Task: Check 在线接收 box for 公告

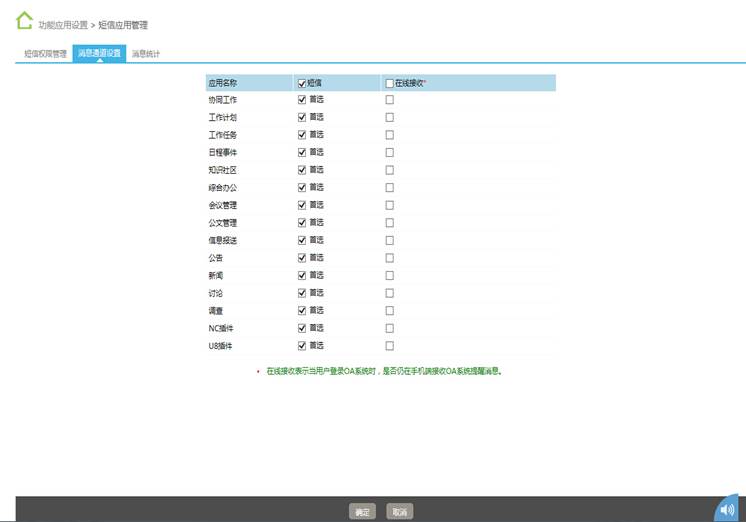Action: 390,258
